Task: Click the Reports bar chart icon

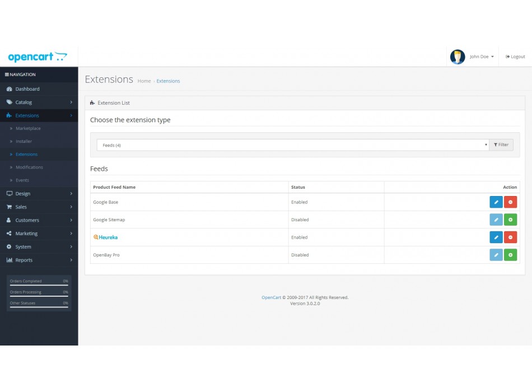Action: click(x=10, y=260)
